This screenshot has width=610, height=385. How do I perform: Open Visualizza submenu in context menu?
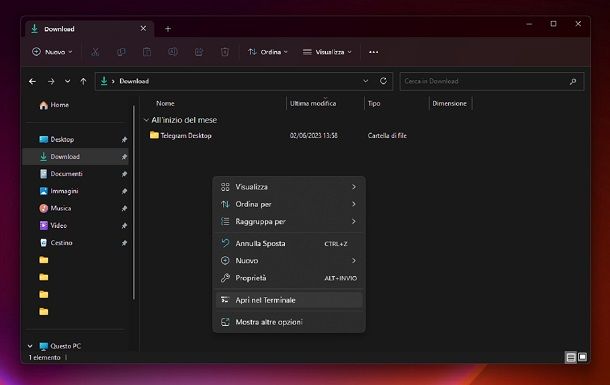[289, 187]
